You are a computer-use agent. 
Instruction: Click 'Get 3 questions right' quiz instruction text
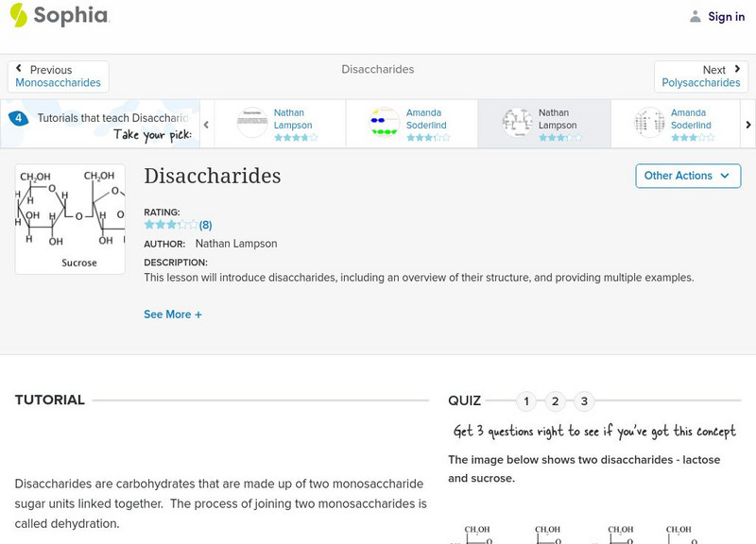(x=594, y=431)
